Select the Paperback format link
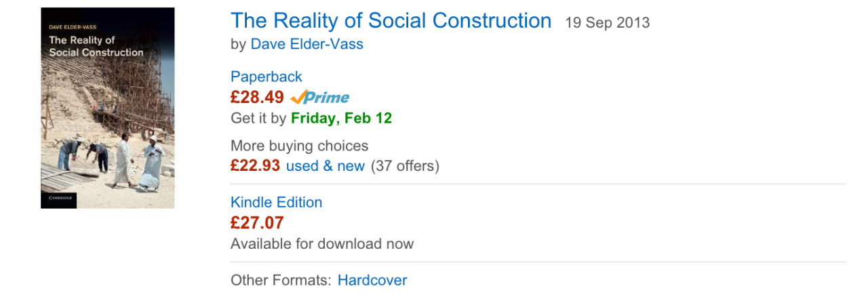Image resolution: width=868 pixels, height=299 pixels. pos(266,77)
